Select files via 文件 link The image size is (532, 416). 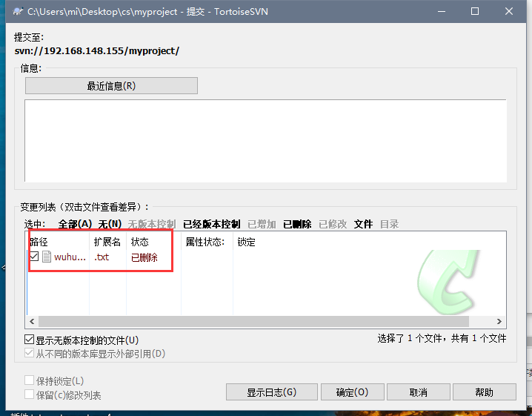(x=363, y=224)
